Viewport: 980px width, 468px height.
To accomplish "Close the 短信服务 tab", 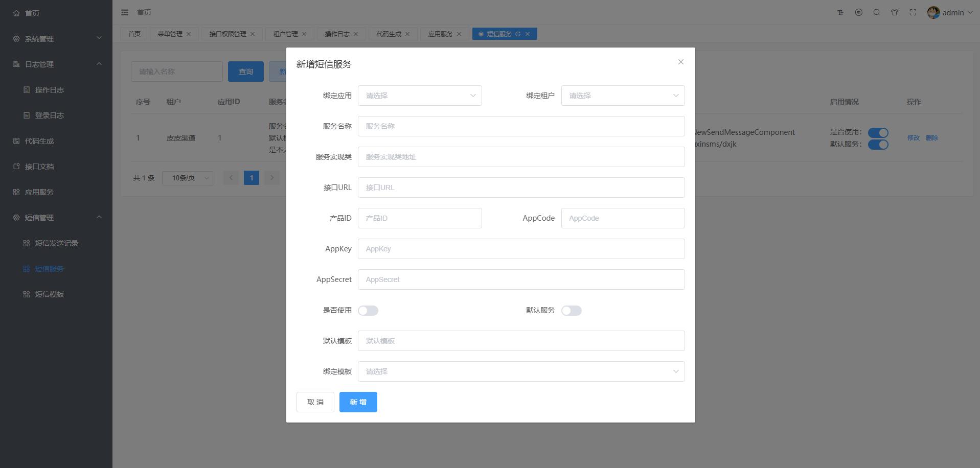I will point(528,34).
